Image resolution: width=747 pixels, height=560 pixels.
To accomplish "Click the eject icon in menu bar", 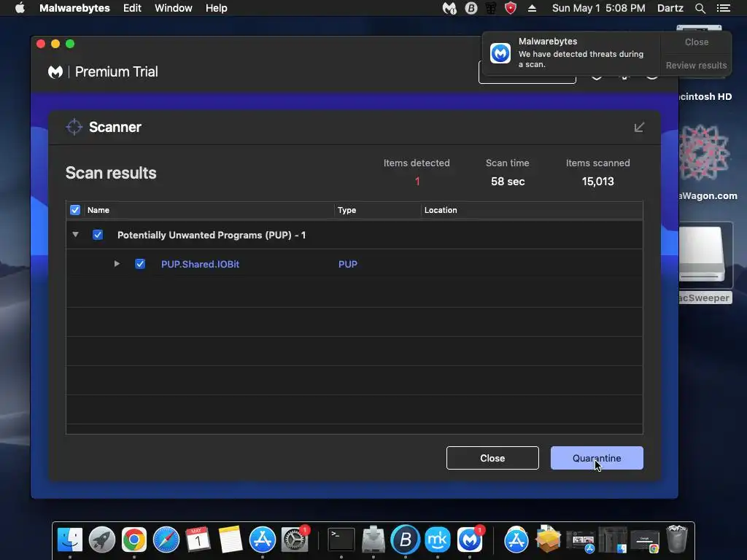I will coord(532,8).
